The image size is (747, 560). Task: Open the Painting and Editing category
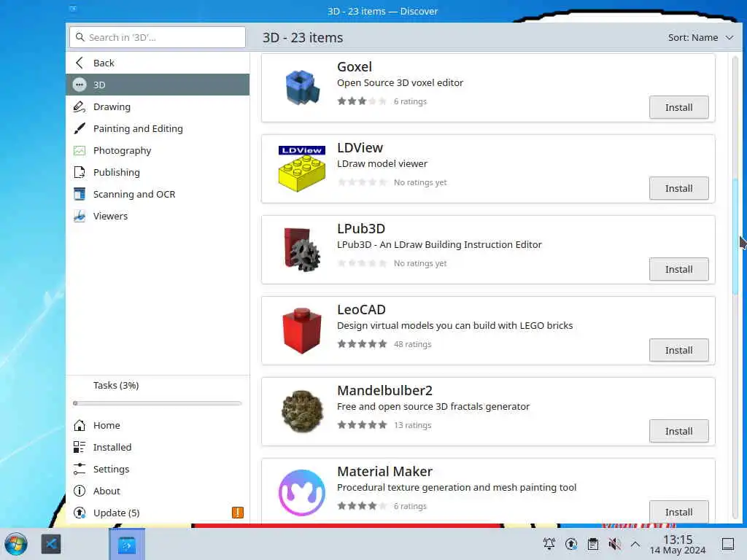pos(158,128)
